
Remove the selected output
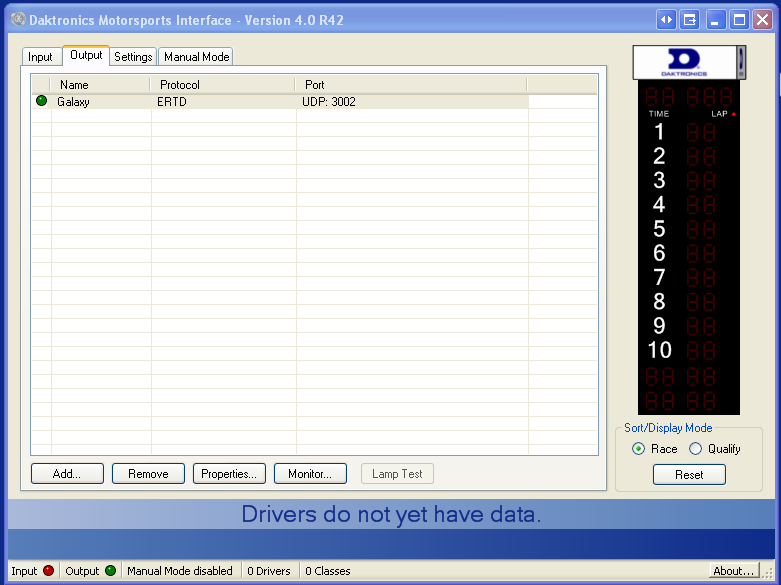(148, 474)
